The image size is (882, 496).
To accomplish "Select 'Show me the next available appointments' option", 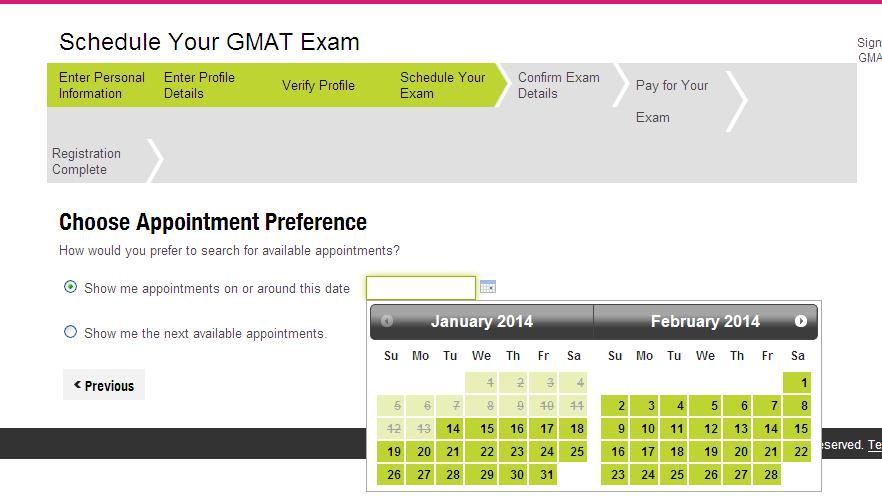I will pos(70,332).
